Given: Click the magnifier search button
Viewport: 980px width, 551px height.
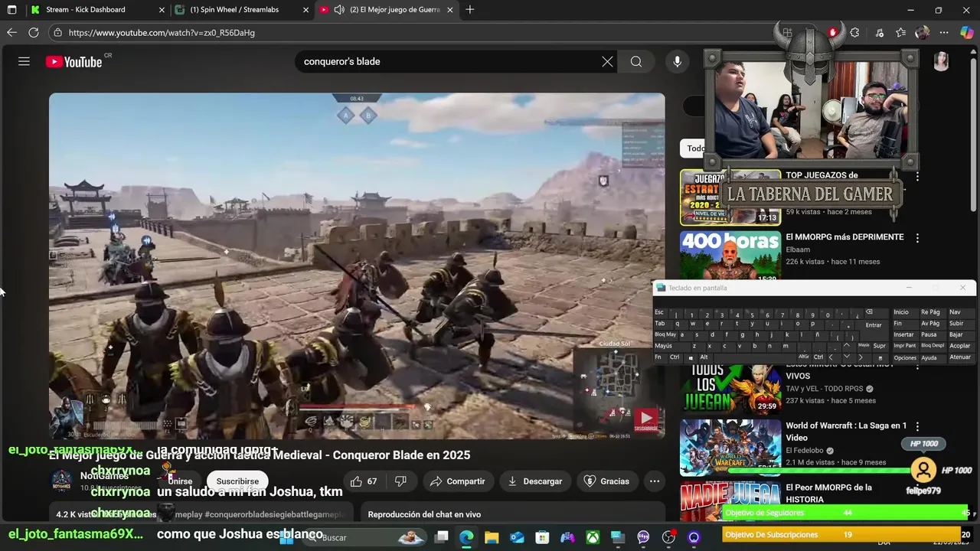Looking at the screenshot, I should [x=636, y=61].
